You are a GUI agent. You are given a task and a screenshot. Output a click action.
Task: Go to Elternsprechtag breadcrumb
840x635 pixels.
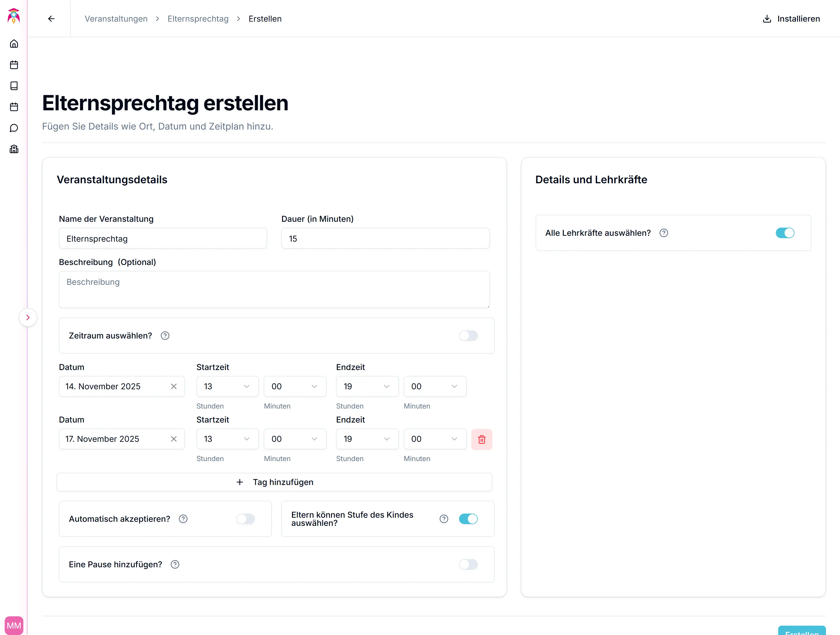198,19
